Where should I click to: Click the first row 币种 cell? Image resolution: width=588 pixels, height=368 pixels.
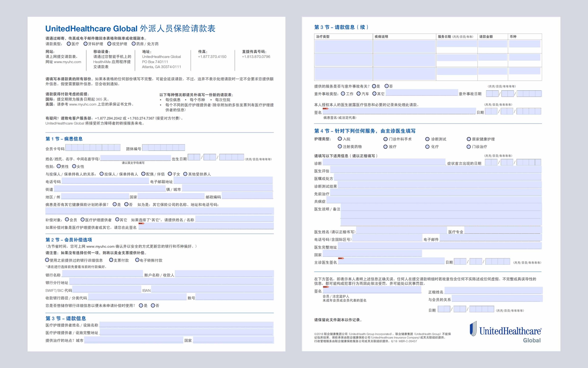point(525,44)
